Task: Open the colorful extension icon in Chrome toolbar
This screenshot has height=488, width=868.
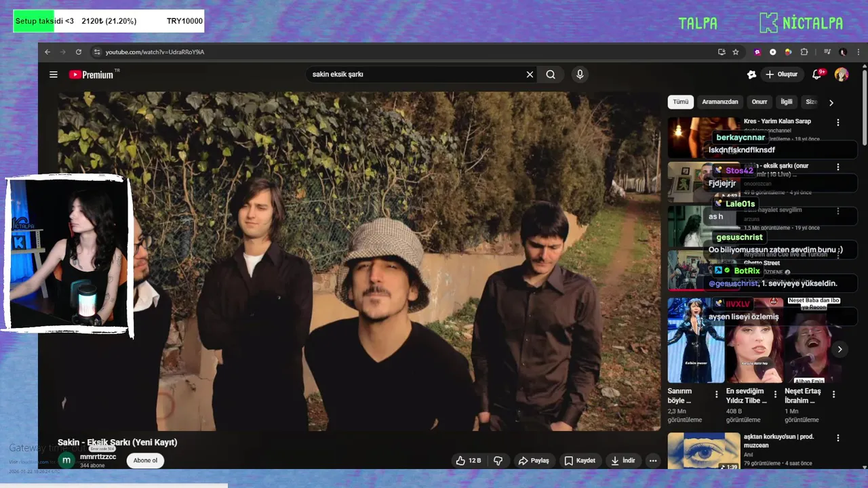Action: tap(788, 52)
